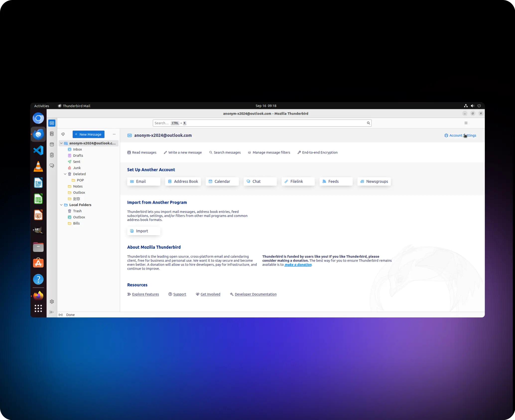Open folder pane options ellipsis
This screenshot has height=420, width=515.
coord(114,134)
